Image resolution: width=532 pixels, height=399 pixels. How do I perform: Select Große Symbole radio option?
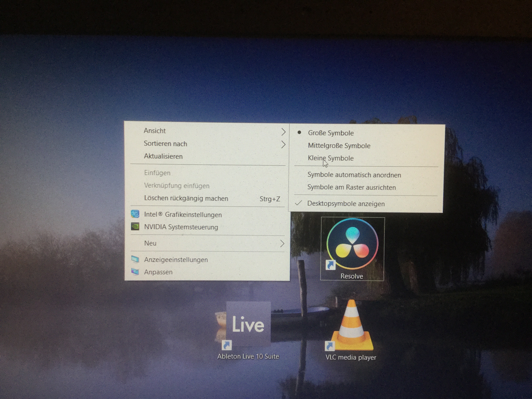pos(331,133)
